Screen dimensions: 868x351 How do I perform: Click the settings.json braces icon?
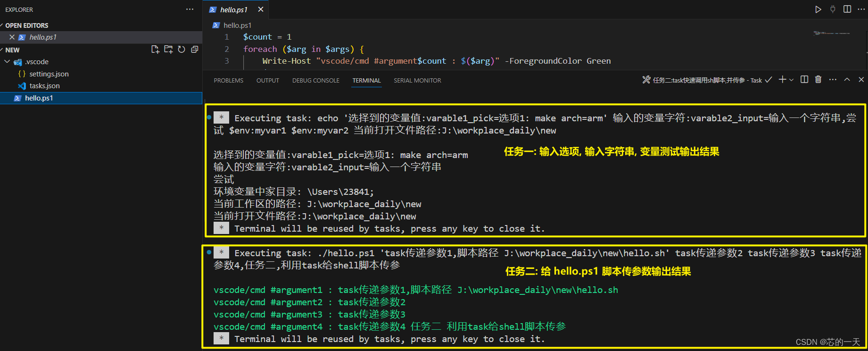(22, 74)
